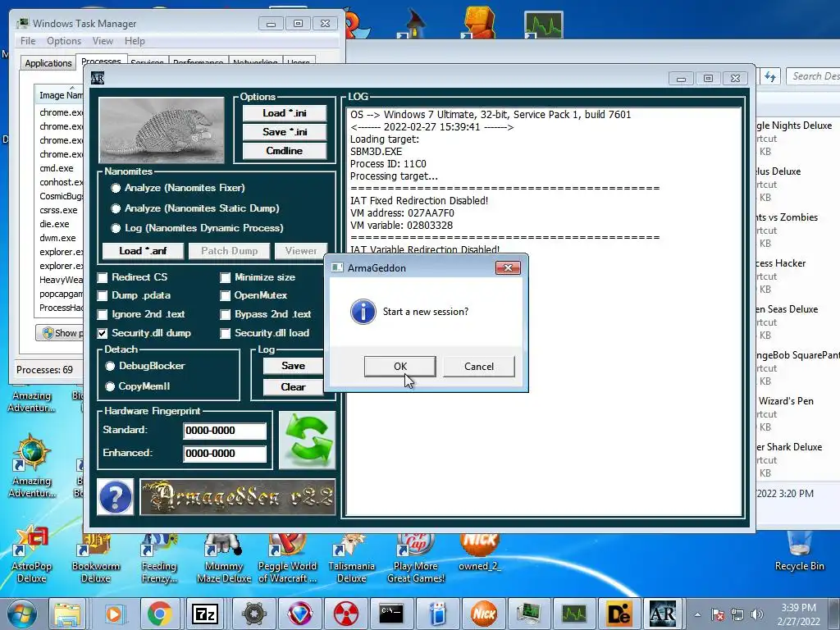The height and width of the screenshot is (630, 840).
Task: Show hidden tray icons arrow
Action: (x=697, y=614)
